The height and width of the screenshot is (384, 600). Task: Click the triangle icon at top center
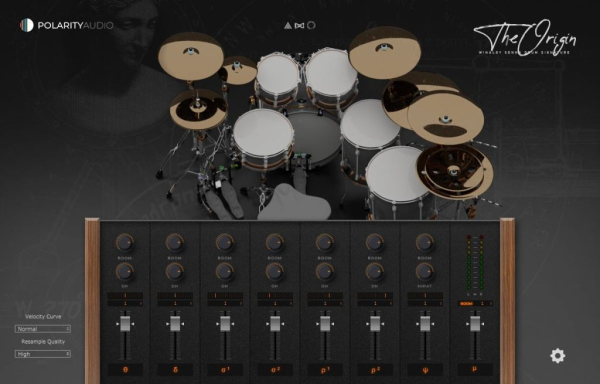point(288,25)
